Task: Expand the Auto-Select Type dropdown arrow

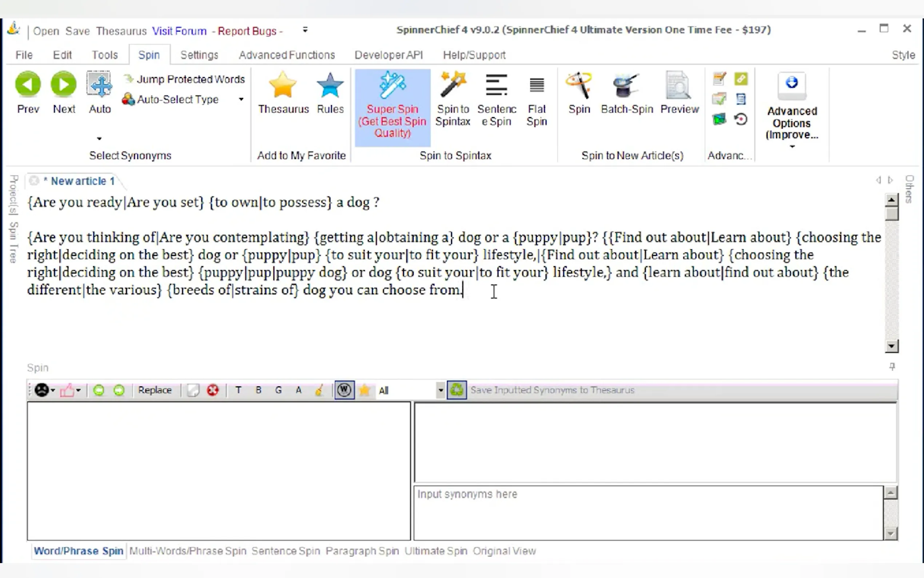Action: tap(241, 99)
